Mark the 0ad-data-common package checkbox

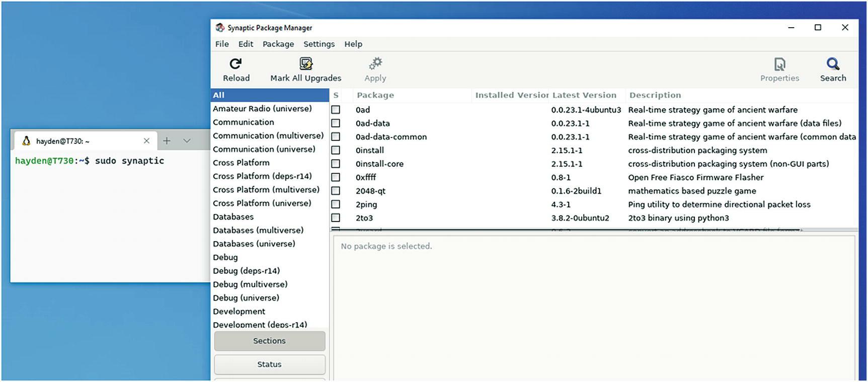(336, 137)
